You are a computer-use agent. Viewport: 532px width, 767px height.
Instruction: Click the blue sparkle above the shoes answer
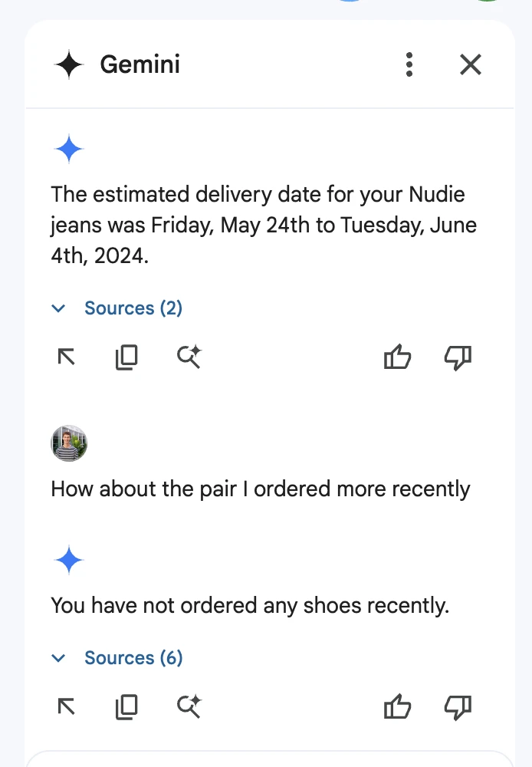click(x=69, y=561)
